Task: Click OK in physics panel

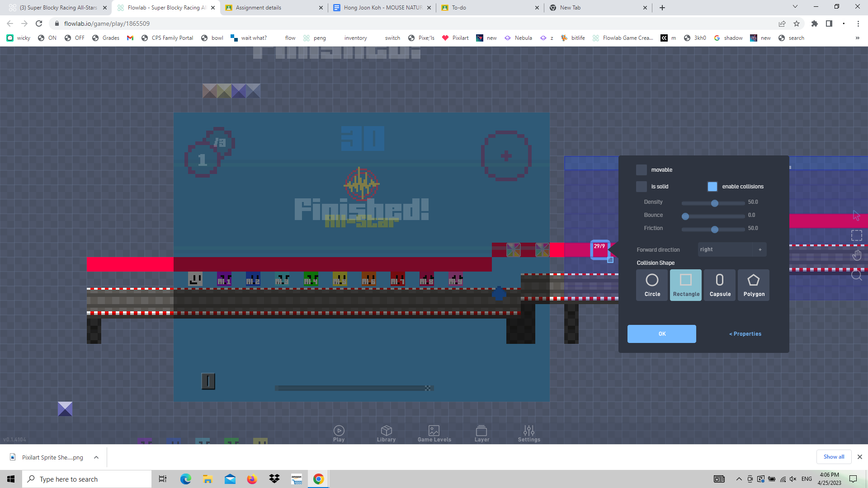Action: pos(662,334)
